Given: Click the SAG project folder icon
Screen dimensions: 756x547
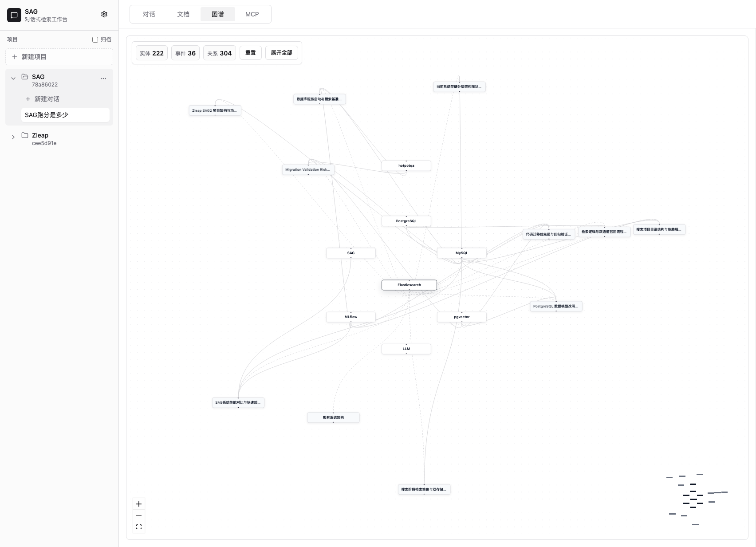Looking at the screenshot, I should click(25, 77).
